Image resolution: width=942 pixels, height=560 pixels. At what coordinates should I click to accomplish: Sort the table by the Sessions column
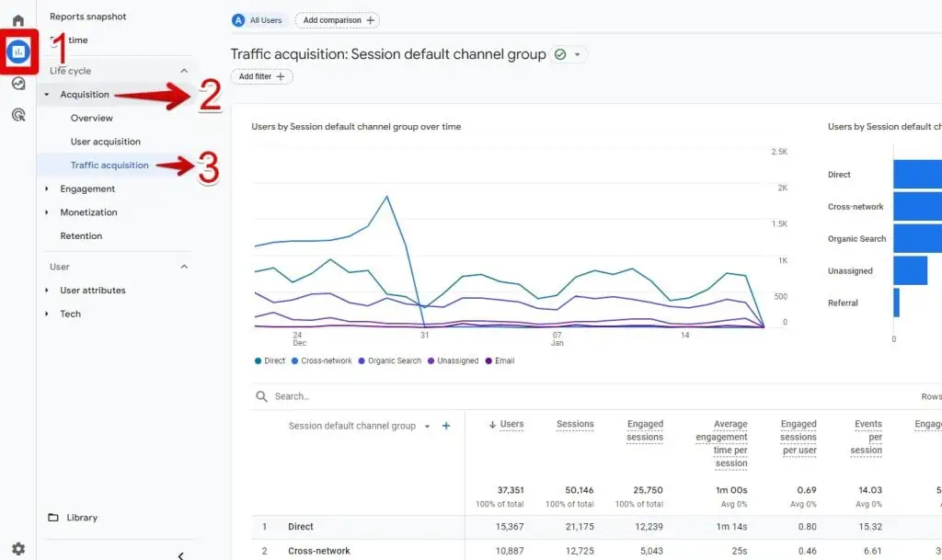click(574, 424)
